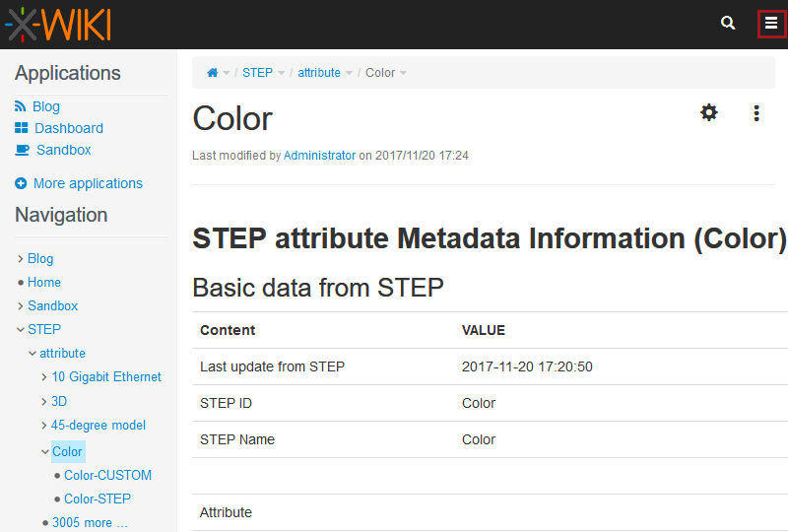Click the home breadcrumb icon
The image size is (788, 532).
point(212,73)
